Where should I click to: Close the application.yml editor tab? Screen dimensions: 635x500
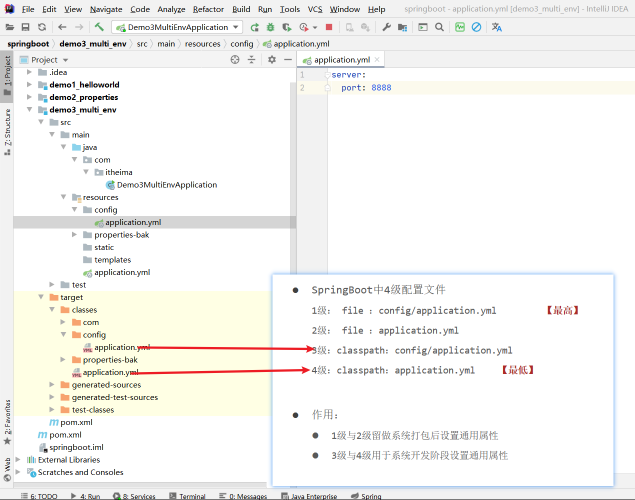378,60
